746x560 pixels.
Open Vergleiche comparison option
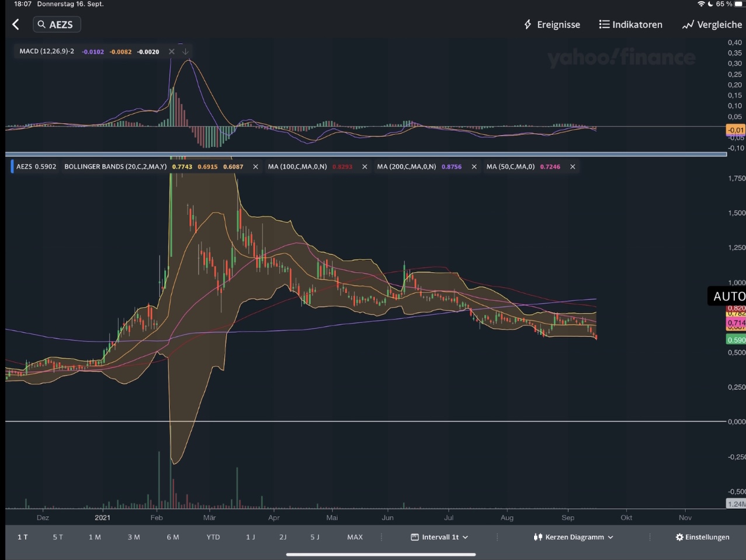[x=712, y=25]
